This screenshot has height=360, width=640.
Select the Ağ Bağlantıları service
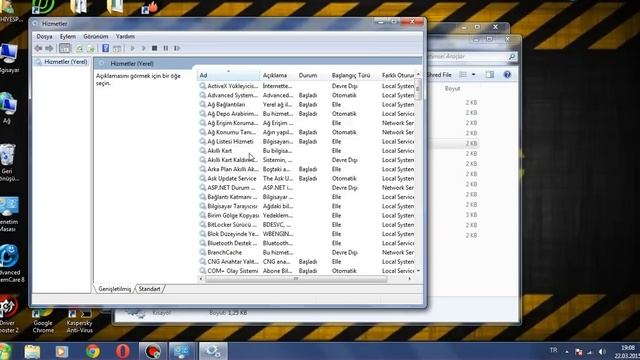307,104
